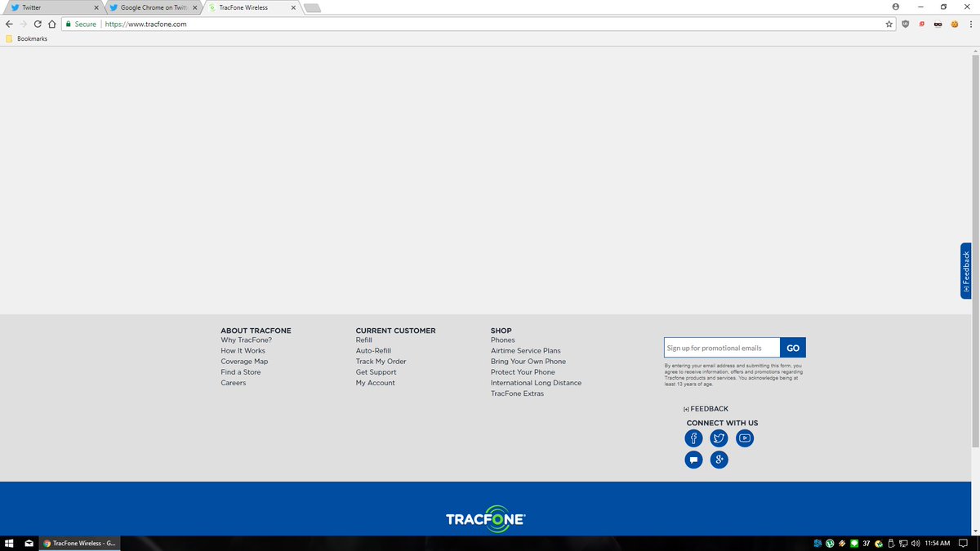Open the Windows notification center icon
This screenshot has height=551, width=980.
click(963, 543)
